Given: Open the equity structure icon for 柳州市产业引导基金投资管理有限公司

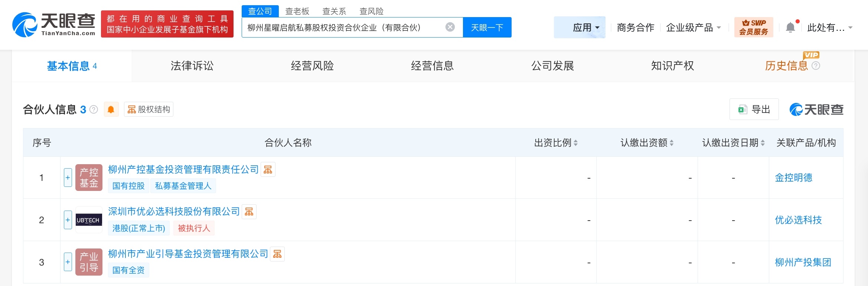Looking at the screenshot, I should coord(277,254).
